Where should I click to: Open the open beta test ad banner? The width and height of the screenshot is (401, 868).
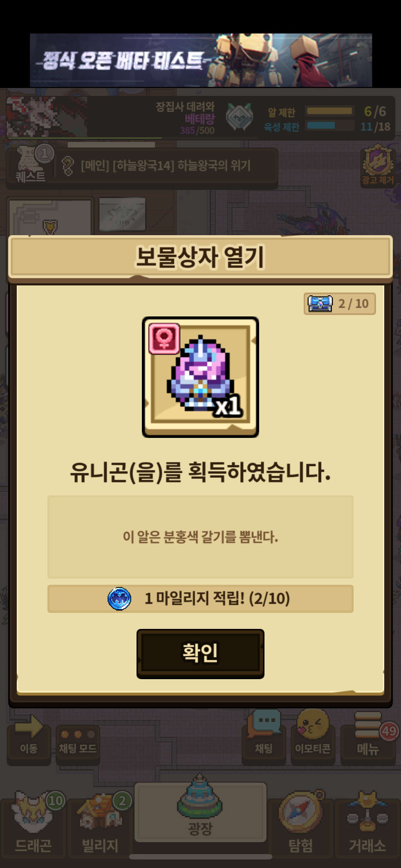pos(201,60)
